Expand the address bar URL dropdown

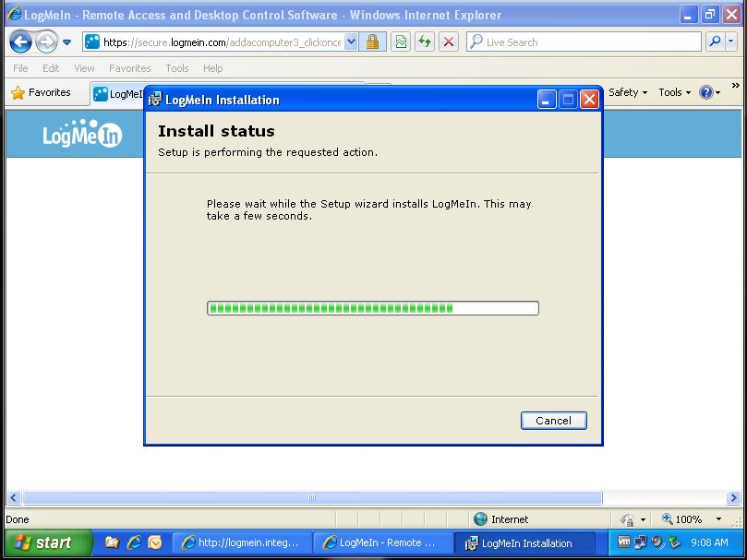click(351, 42)
